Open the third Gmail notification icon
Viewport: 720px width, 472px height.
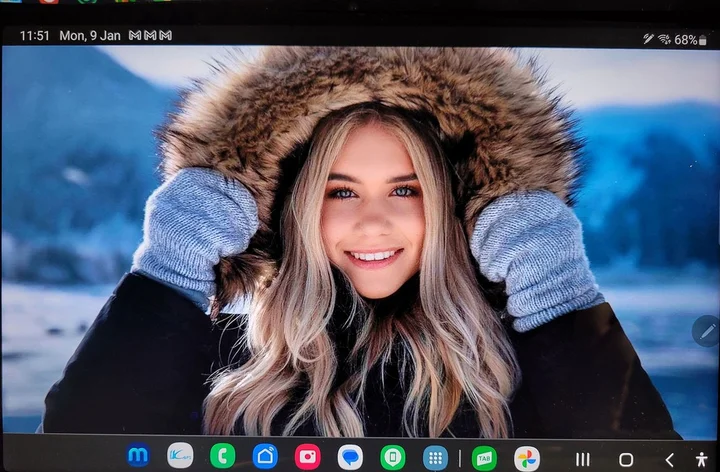(x=166, y=35)
